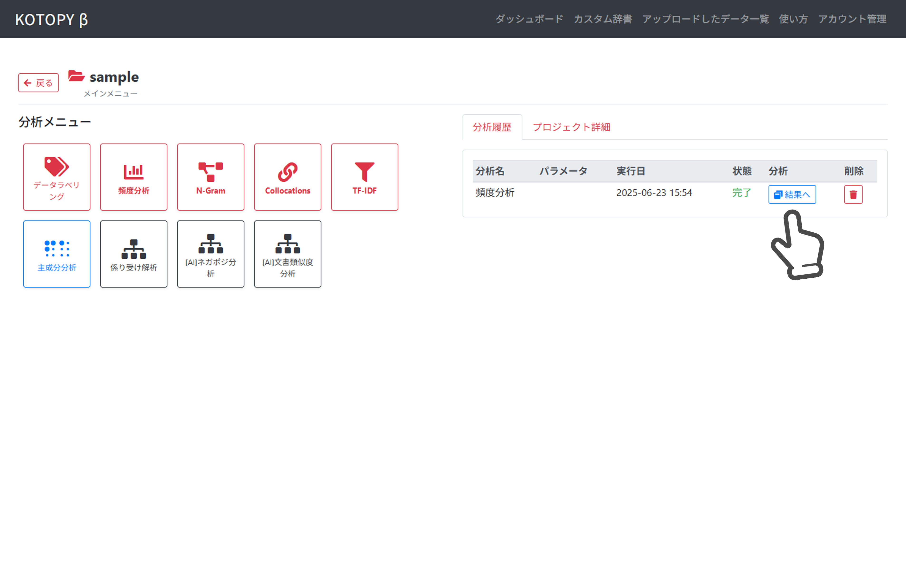Open カスタム辞書 in the navigation bar
906x588 pixels.
pyautogui.click(x=602, y=19)
